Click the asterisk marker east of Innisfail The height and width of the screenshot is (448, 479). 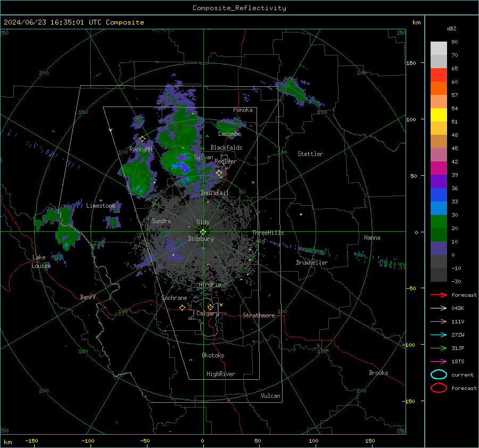point(253,183)
